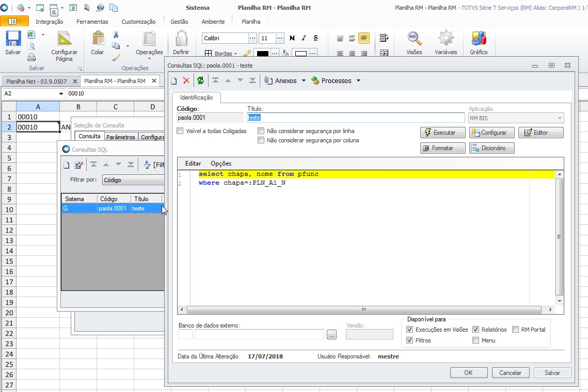
Task: Expand Operações dropdown in ribbon
Action: (149, 58)
